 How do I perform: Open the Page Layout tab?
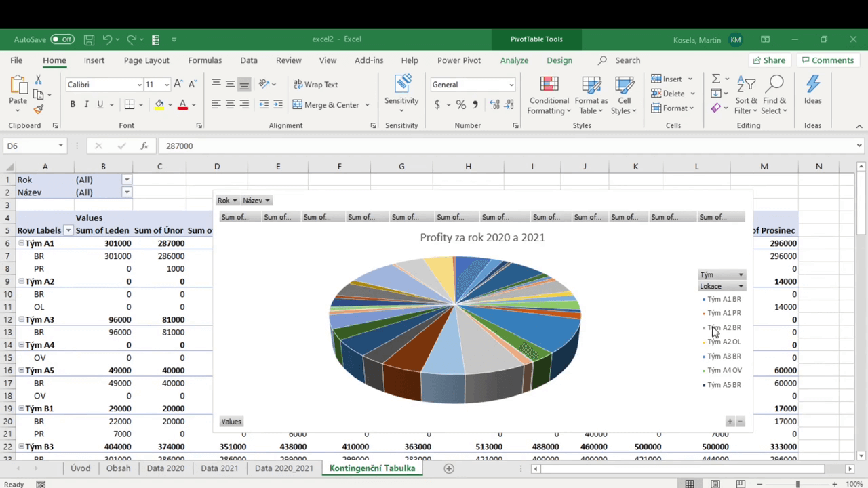coord(146,60)
